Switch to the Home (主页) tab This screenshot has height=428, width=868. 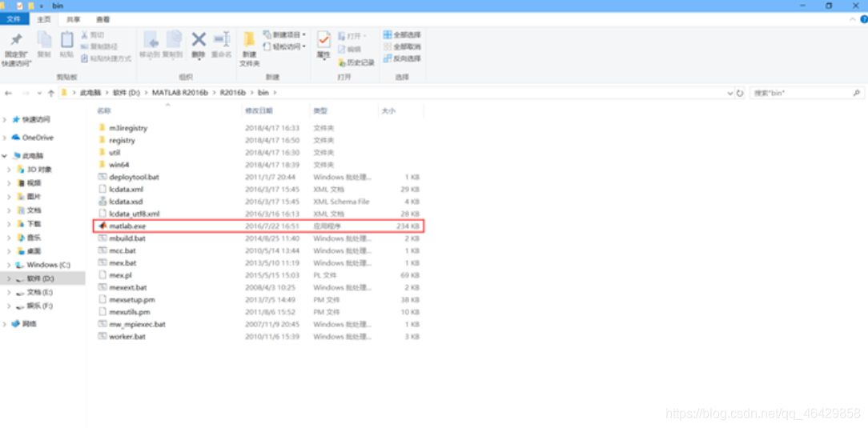click(44, 19)
